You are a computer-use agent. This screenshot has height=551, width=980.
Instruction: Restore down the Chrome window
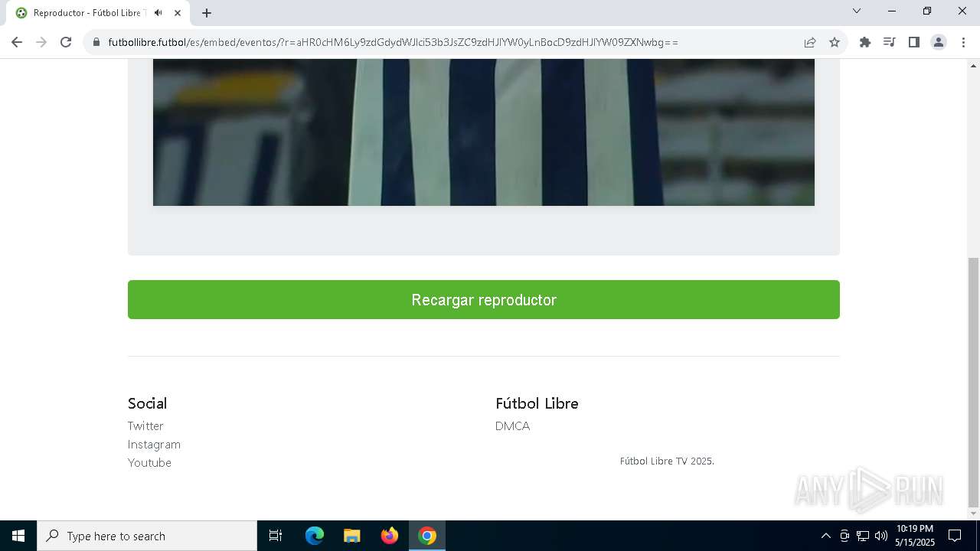coord(927,11)
